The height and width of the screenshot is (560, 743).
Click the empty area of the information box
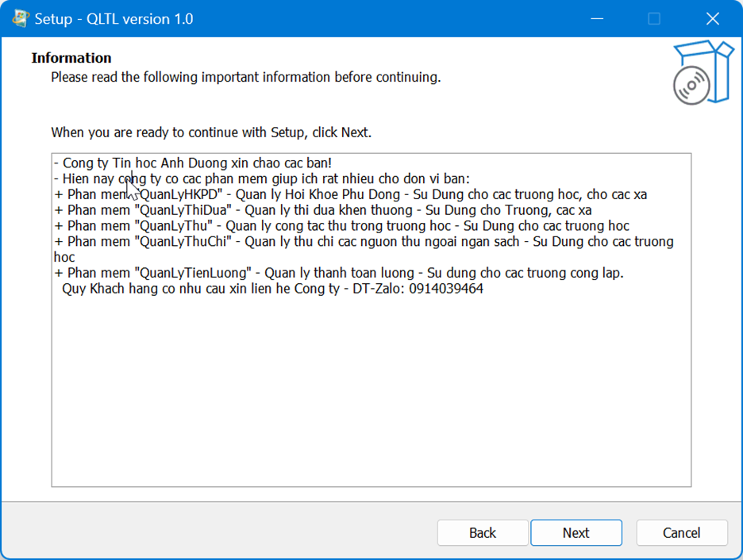[371, 389]
